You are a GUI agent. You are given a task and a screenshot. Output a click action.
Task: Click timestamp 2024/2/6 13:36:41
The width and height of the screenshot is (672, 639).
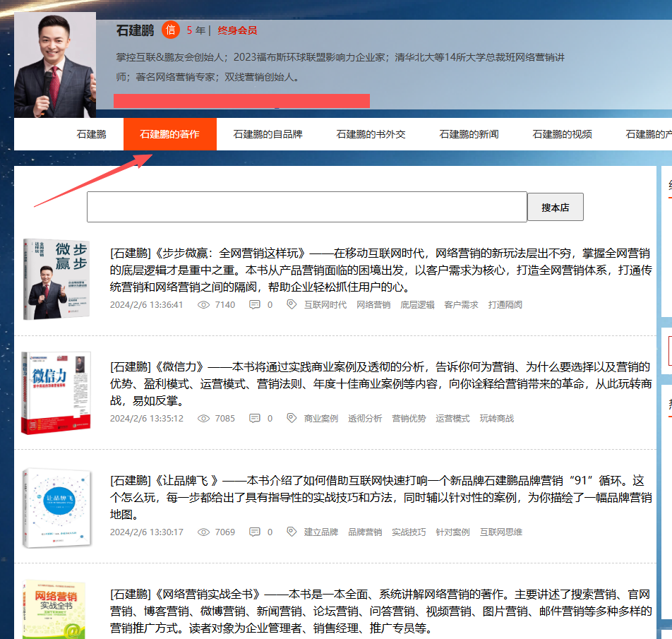coord(147,305)
